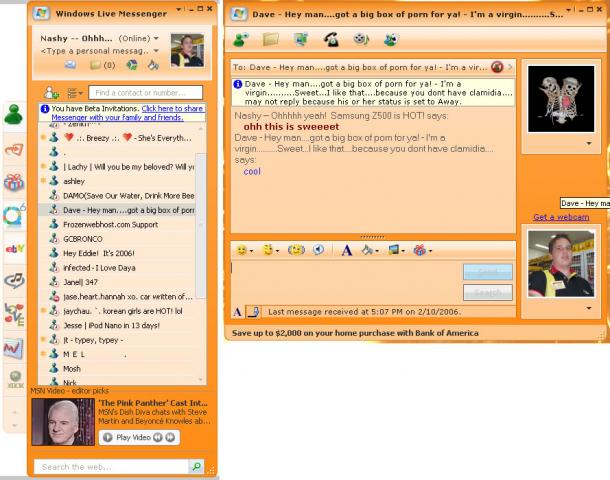Select contact Frozenwebhost.com Support
The image size is (610, 480).
117,224
